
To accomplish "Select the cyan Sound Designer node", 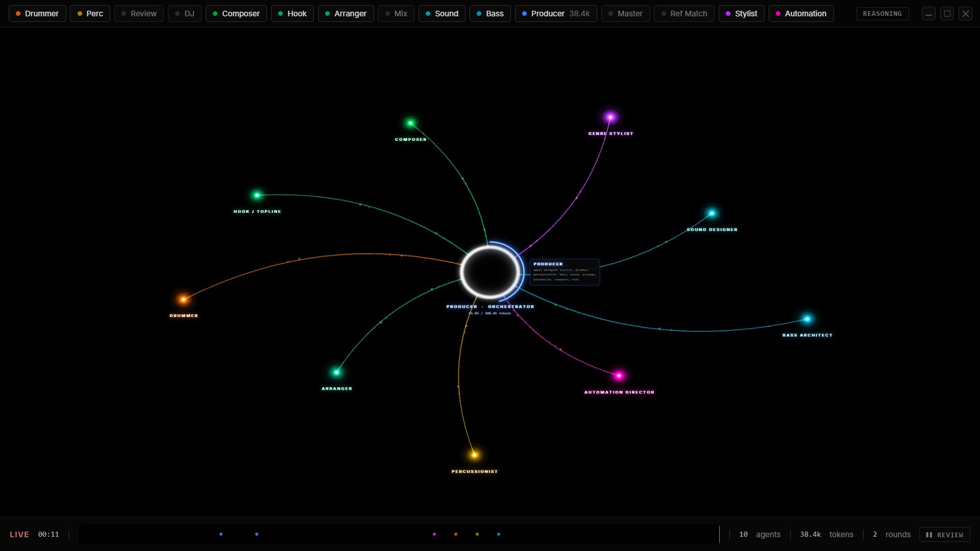I will (x=712, y=213).
